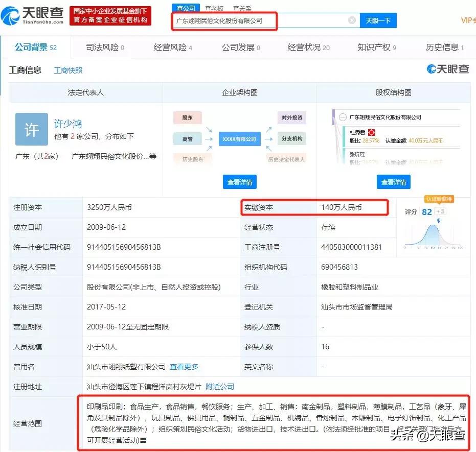
Task: Click the 高管 node in the architecture diagram
Action: [187, 138]
